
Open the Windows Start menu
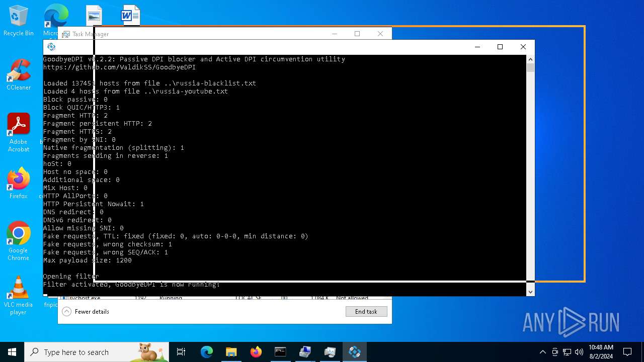click(x=12, y=352)
